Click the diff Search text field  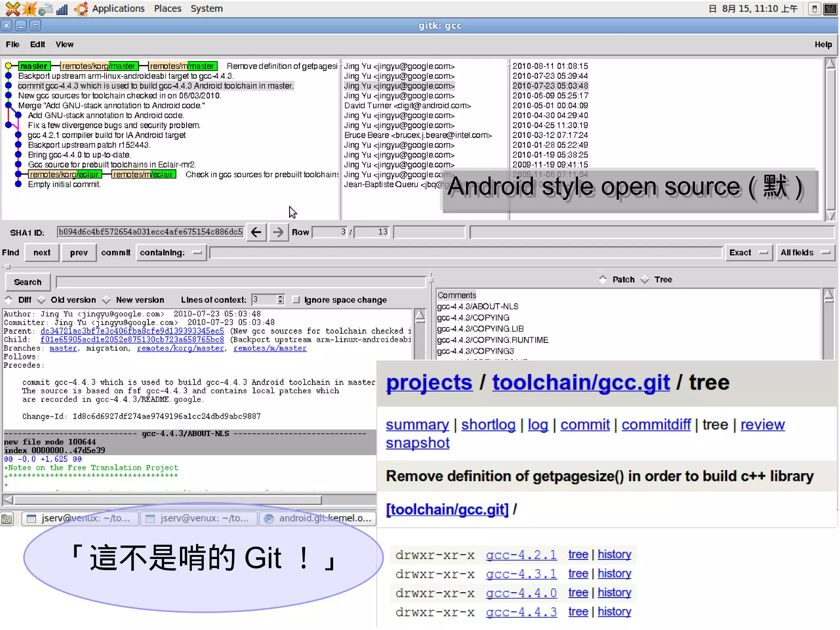tap(241, 282)
